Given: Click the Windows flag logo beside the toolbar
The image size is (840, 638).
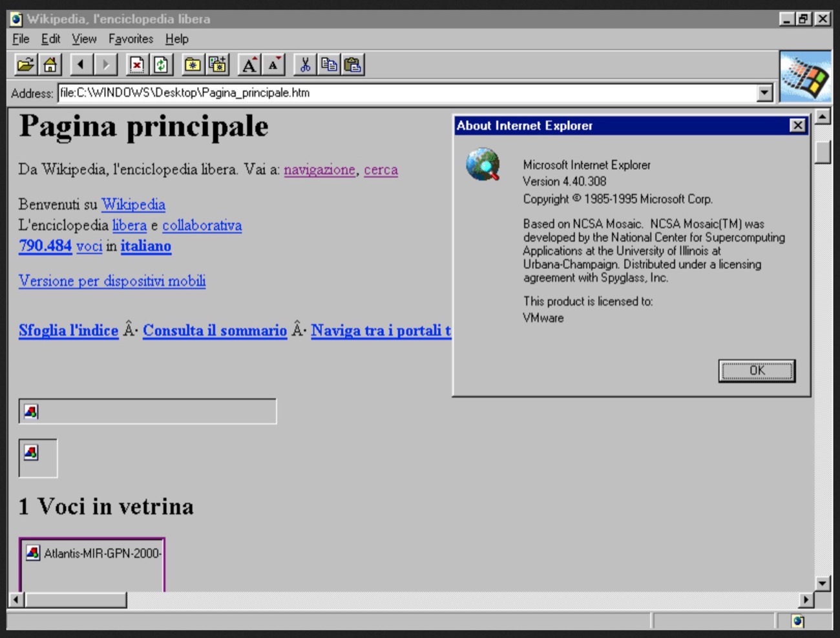Looking at the screenshot, I should 805,77.
